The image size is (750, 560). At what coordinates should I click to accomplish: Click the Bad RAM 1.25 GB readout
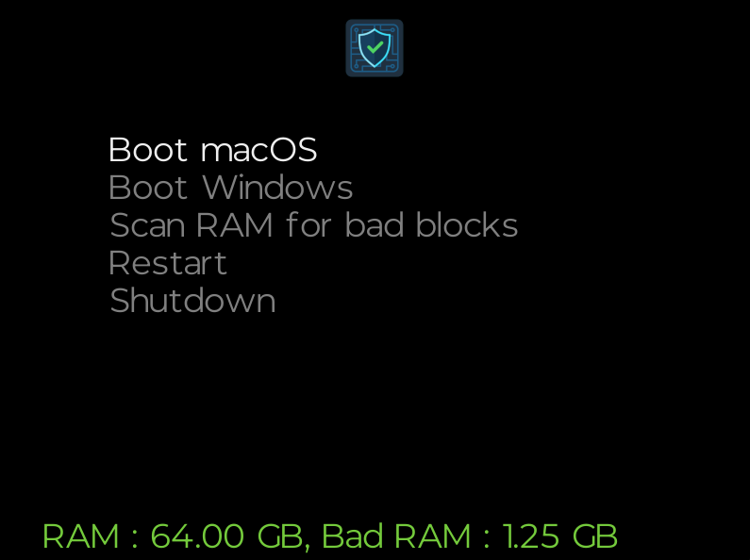469,536
